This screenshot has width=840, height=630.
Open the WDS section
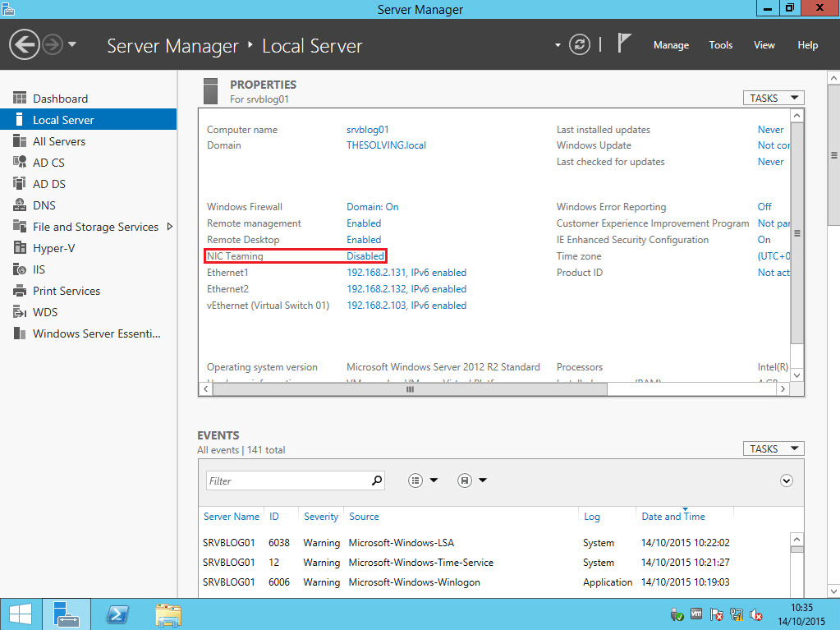[x=46, y=312]
